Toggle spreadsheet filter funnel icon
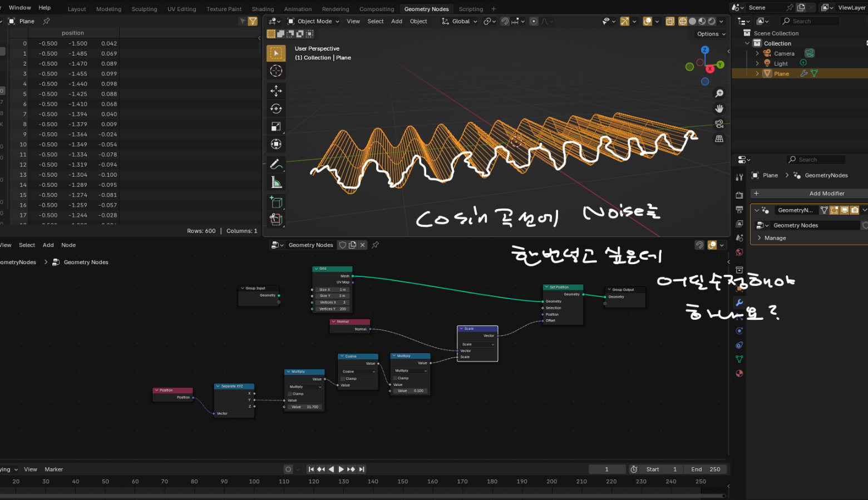Image resolution: width=868 pixels, height=500 pixels. 253,21
